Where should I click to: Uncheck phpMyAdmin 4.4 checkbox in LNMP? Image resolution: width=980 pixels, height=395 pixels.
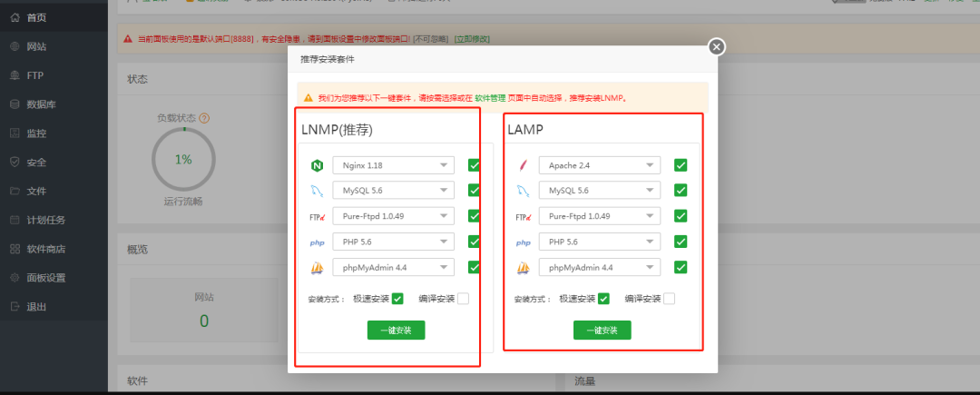(x=474, y=267)
